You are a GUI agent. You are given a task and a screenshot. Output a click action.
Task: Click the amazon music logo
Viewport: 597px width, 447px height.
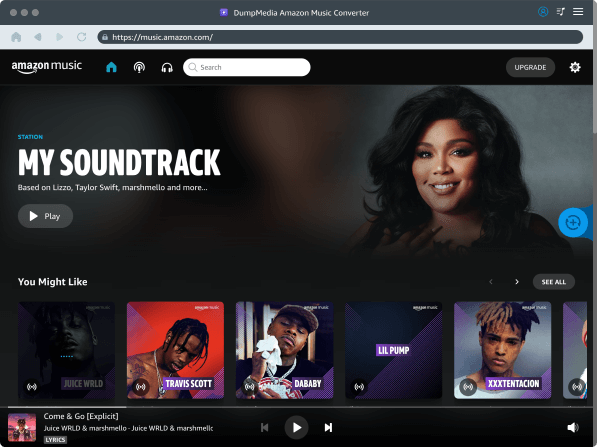pyautogui.click(x=46, y=67)
